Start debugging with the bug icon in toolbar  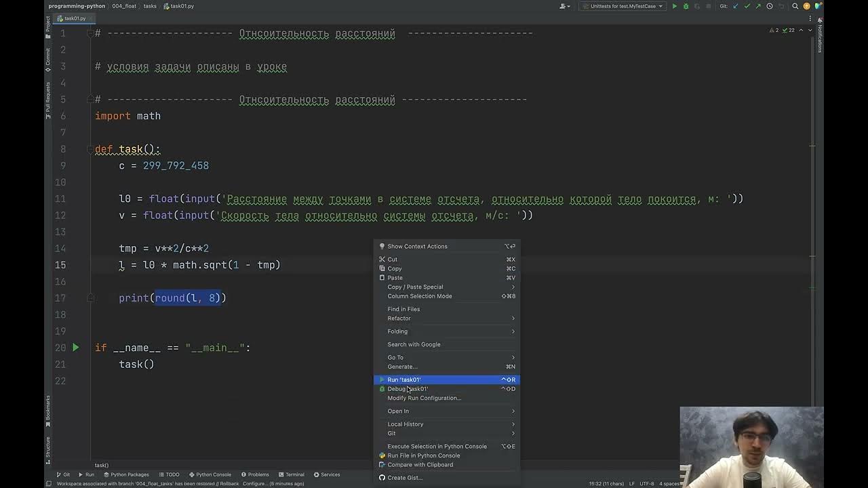686,6
